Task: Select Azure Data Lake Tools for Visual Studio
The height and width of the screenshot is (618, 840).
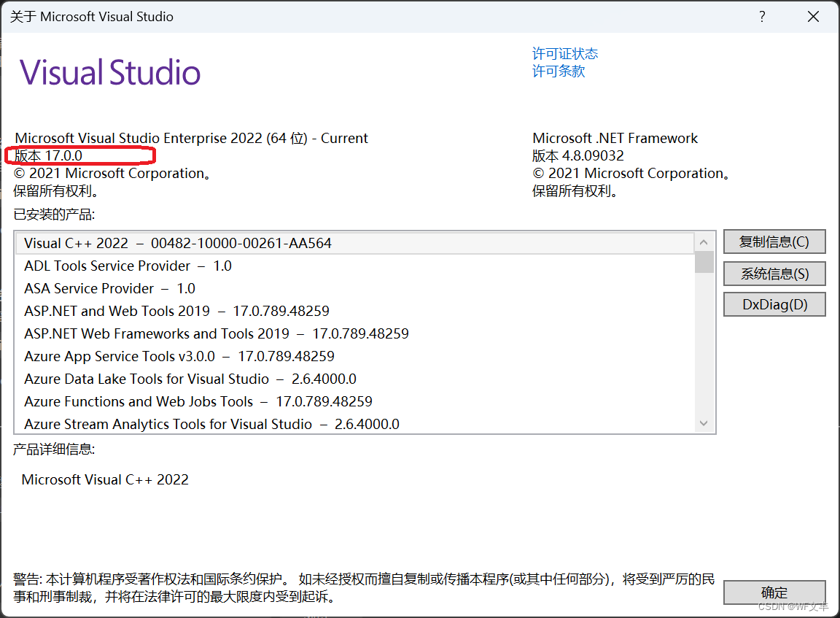Action: (x=355, y=379)
